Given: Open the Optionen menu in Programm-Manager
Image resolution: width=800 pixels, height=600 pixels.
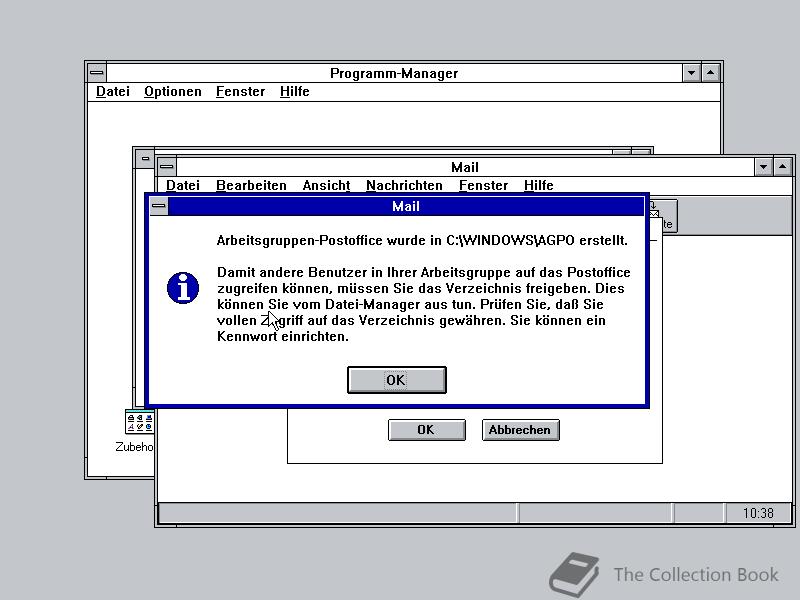Looking at the screenshot, I should [172, 91].
